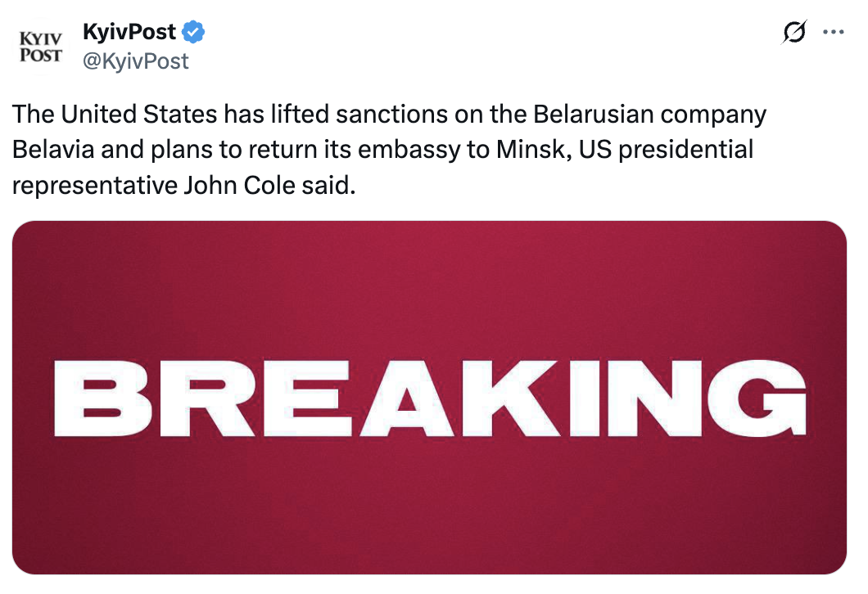Click "The United States" at post start
Screen dimensions: 868x594
click(x=115, y=115)
